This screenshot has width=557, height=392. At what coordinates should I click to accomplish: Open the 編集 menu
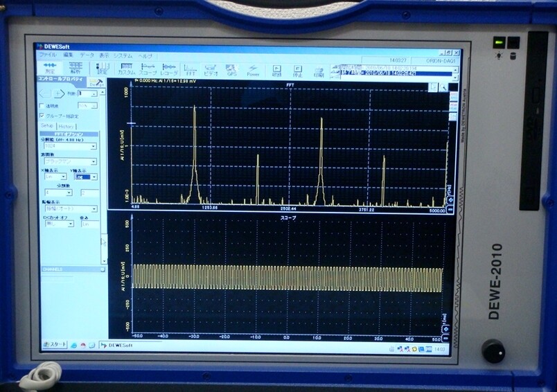pos(68,55)
